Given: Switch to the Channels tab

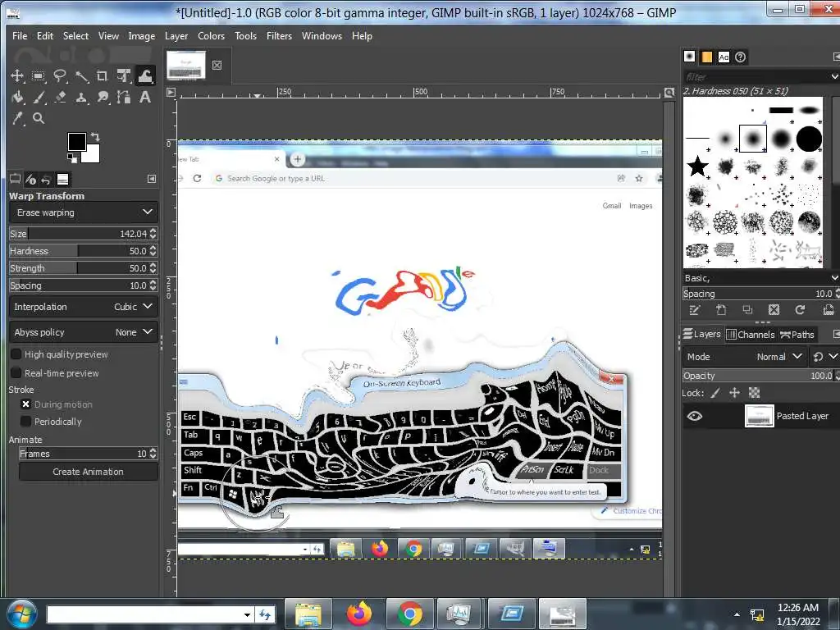Looking at the screenshot, I should [x=751, y=335].
